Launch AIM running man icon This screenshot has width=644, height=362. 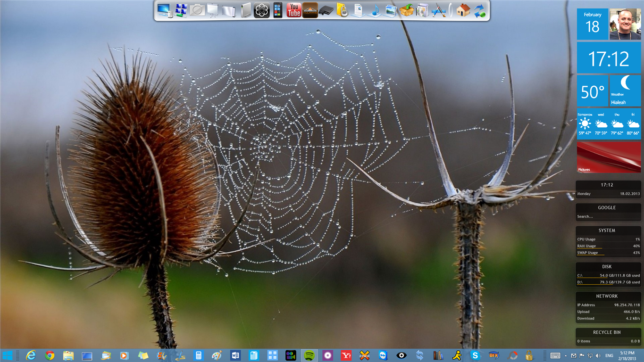[457, 355]
